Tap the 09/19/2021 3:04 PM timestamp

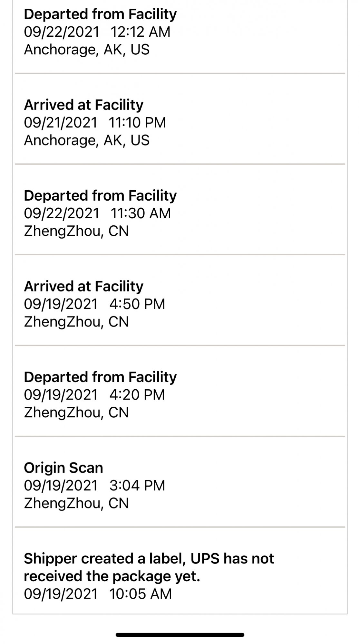[94, 486]
